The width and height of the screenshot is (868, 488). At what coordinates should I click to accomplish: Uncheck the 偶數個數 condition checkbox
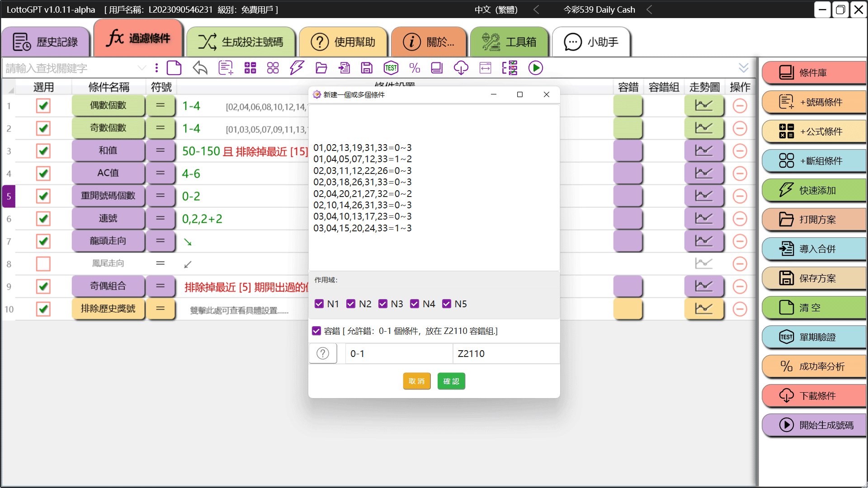coord(43,106)
